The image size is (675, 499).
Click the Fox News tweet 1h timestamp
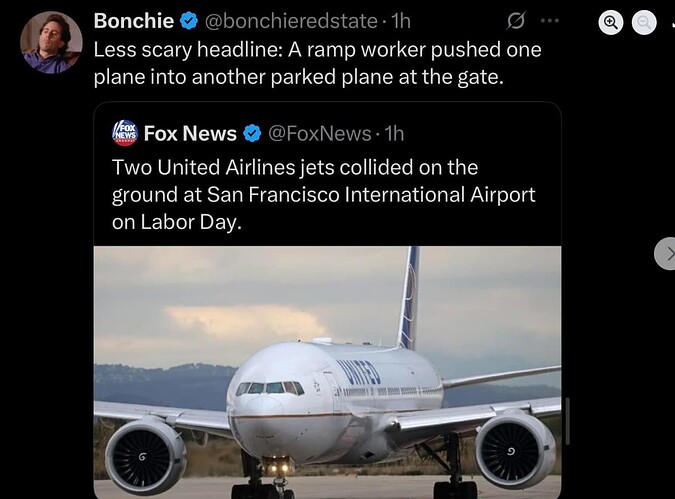pyautogui.click(x=394, y=133)
